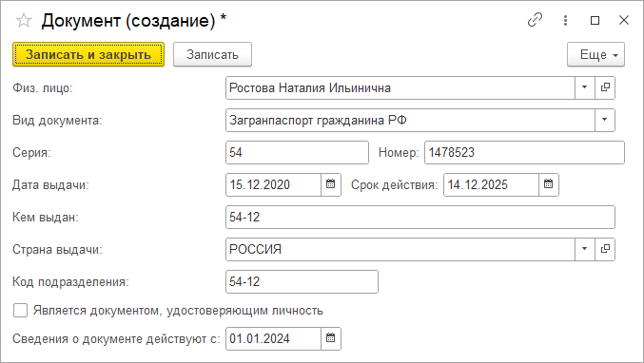Click the Записать и закрыть button
Viewport: 644px width, 363px height.
(88, 54)
